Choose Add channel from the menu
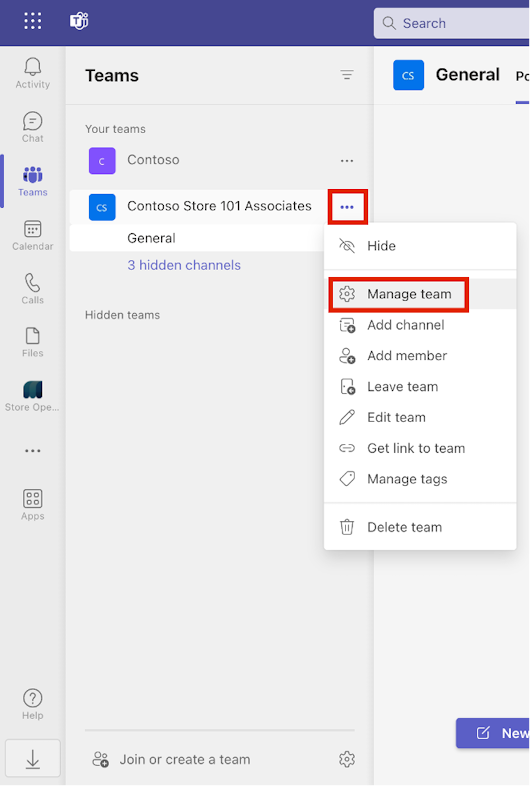530x786 pixels. click(420, 325)
